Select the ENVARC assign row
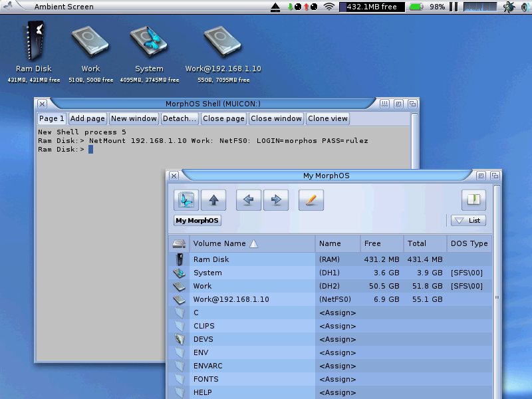Viewport: 532px width, 399px height. pos(330,366)
